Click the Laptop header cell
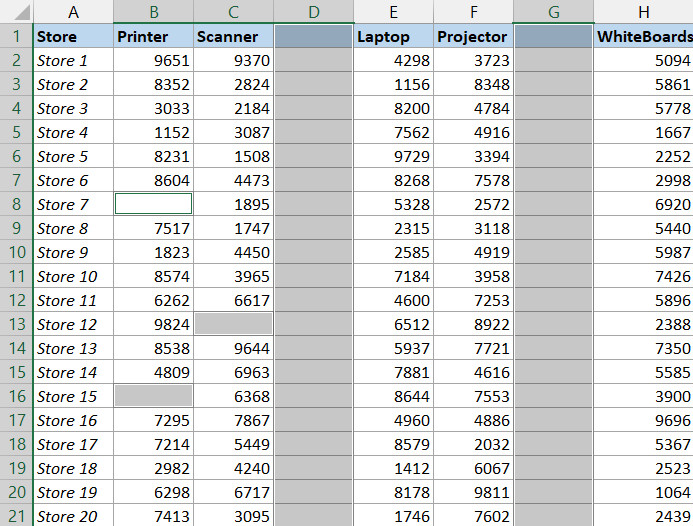Viewport: 693px width, 526px height. click(394, 37)
